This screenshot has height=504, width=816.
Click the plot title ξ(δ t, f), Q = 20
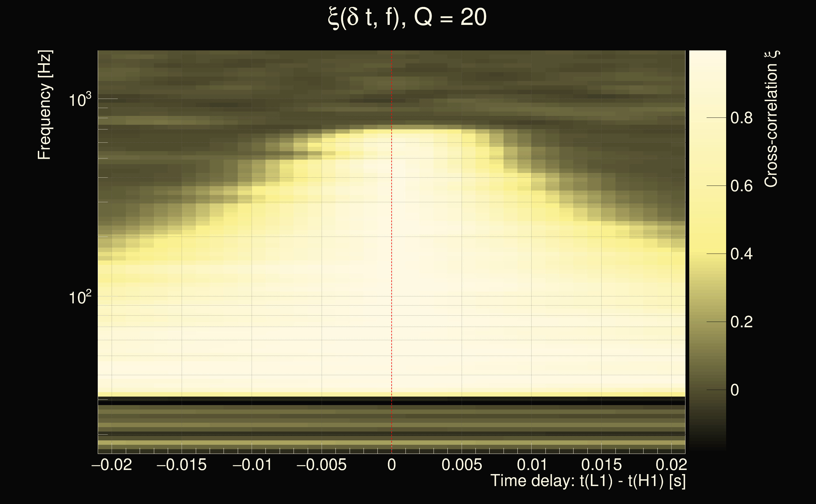click(x=407, y=17)
